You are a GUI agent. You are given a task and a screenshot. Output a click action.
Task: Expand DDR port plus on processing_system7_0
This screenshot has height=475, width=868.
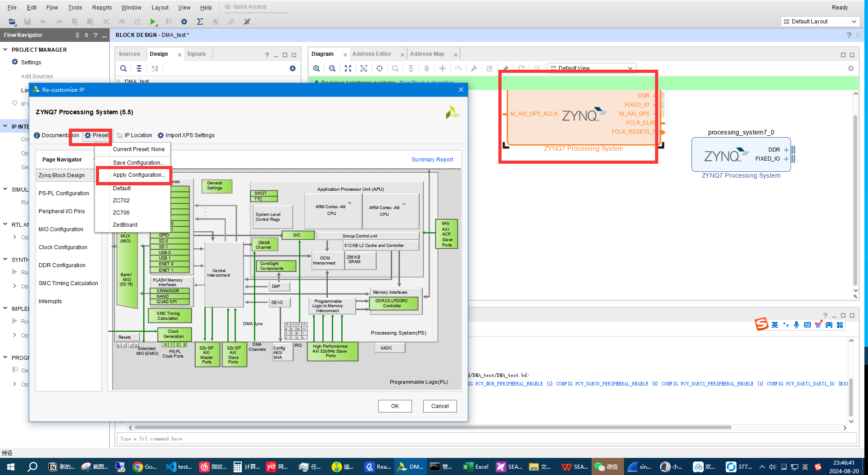pos(786,150)
